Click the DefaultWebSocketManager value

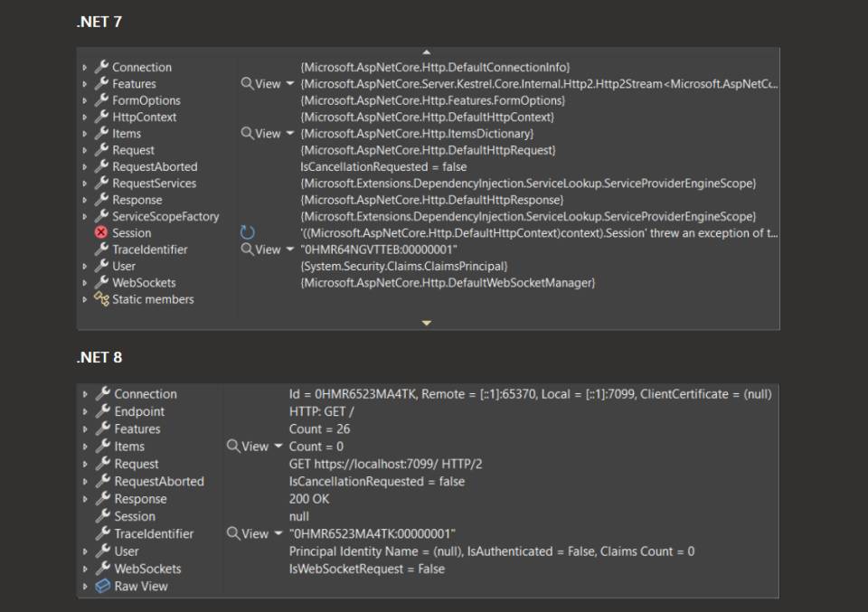click(x=448, y=283)
